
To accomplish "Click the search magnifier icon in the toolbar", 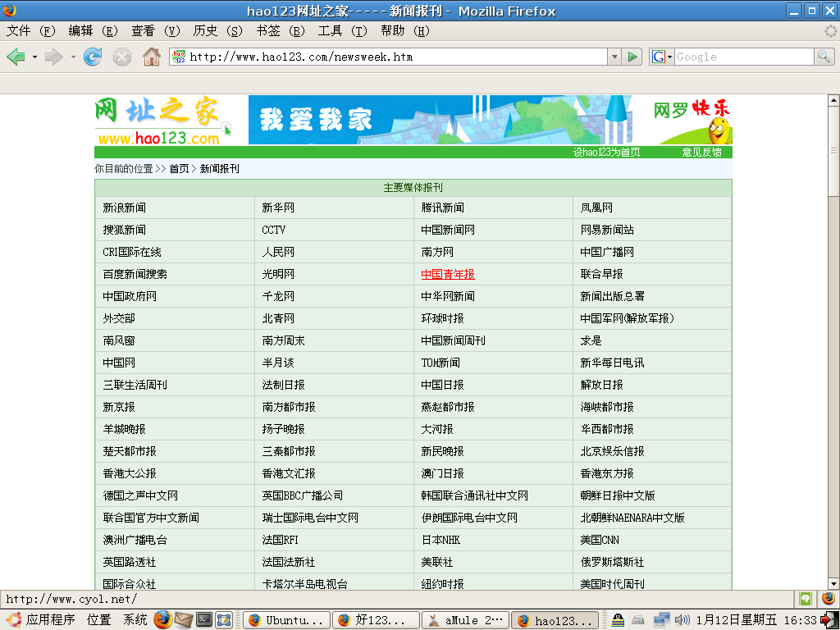I will coord(824,57).
